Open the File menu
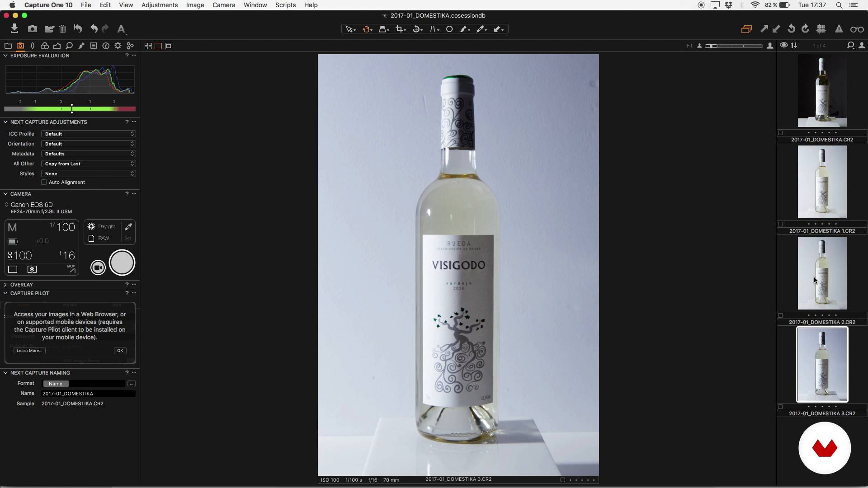This screenshot has height=488, width=868. tap(86, 5)
